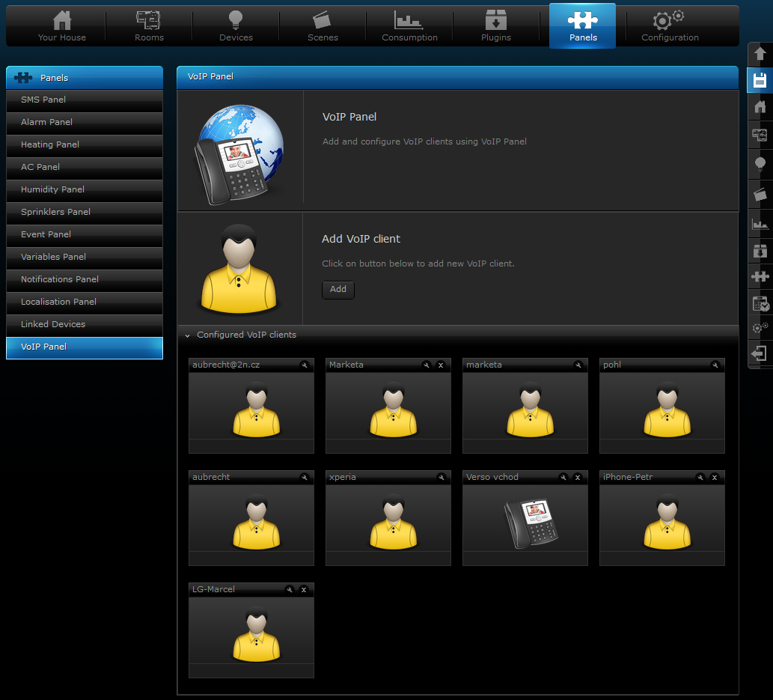773x700 pixels.
Task: Switch to the Configuration tab
Action: click(670, 26)
